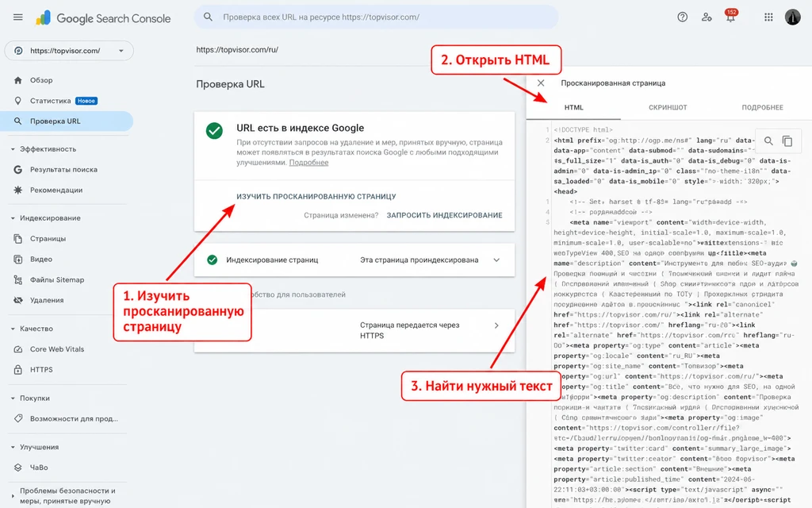Collapse the Эффективность section

(13, 149)
